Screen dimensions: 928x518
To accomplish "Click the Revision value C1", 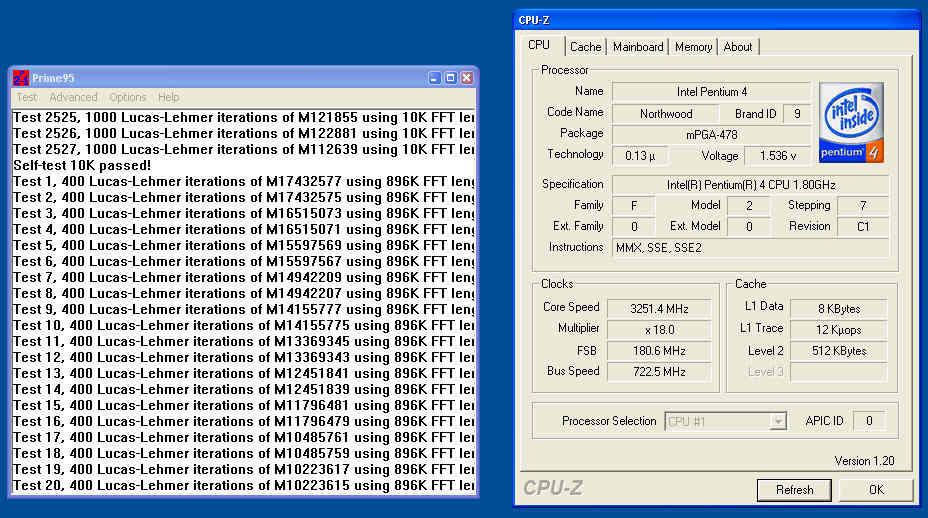I will point(863,227).
